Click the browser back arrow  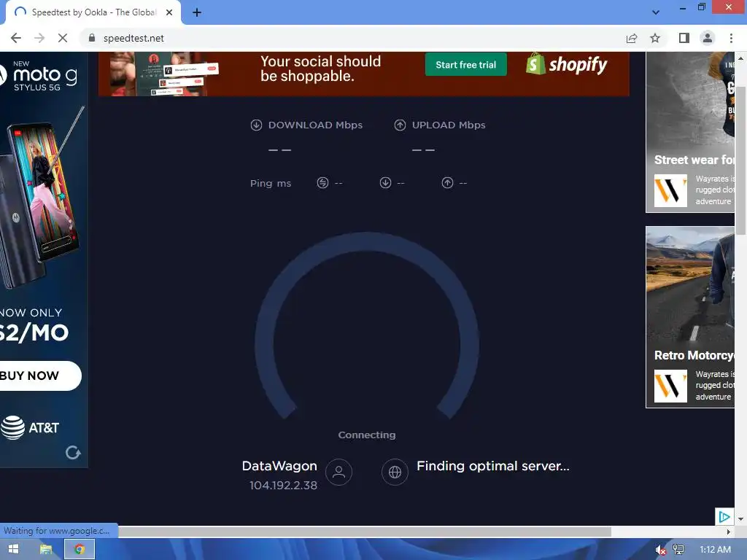(16, 38)
